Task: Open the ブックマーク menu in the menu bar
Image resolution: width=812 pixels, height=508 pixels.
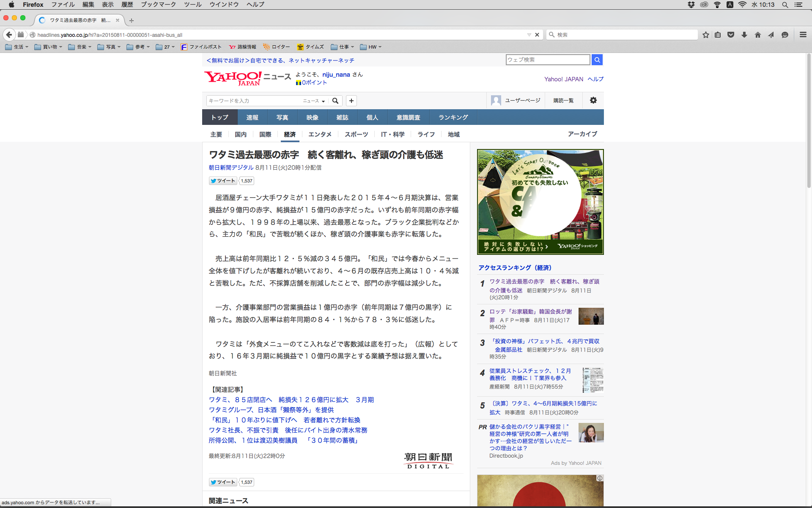Action: (158, 4)
